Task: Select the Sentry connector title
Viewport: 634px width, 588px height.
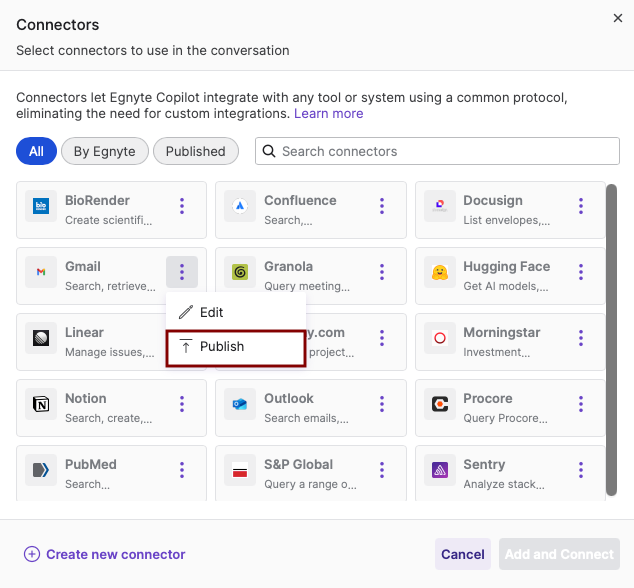Action: click(x=484, y=464)
